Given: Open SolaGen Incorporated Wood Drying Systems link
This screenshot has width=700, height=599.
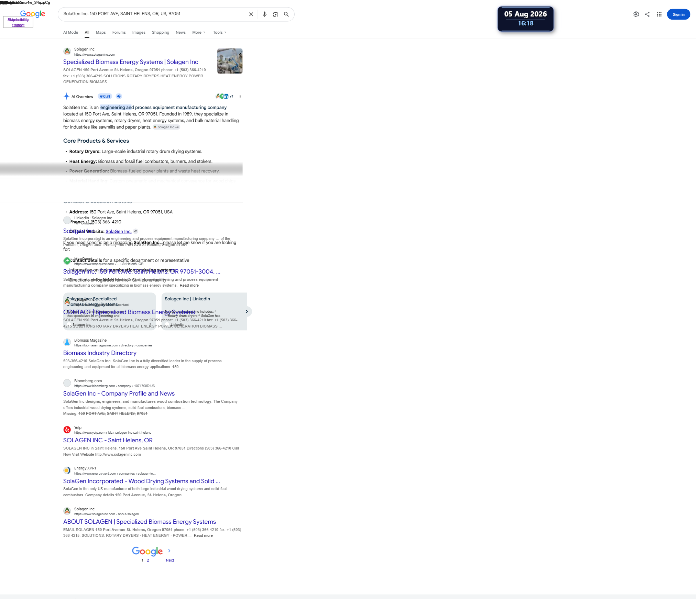Looking at the screenshot, I should point(142,481).
